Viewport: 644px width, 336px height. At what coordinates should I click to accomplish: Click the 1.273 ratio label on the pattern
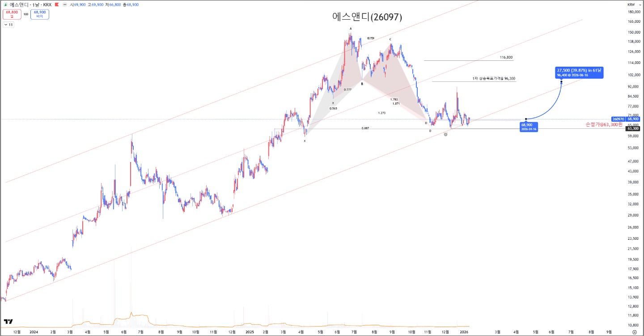(x=381, y=113)
